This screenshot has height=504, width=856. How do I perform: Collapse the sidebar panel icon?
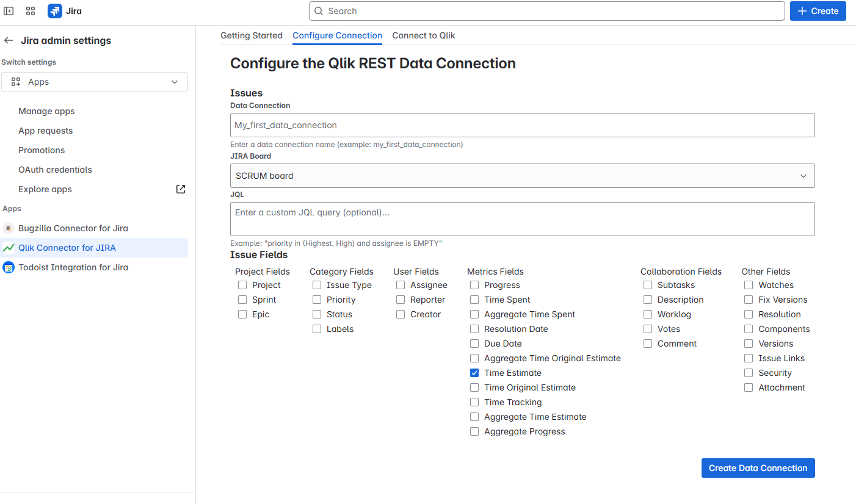9,11
